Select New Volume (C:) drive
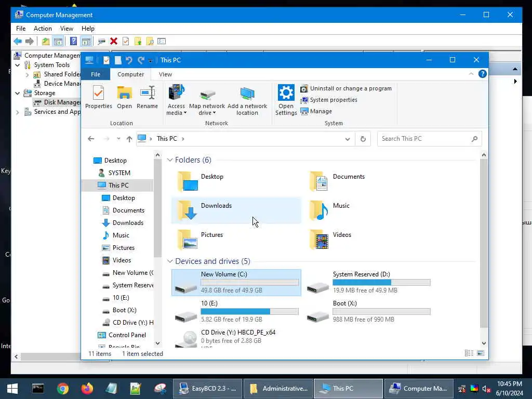Viewport: 532px width, 399px height. [236, 282]
